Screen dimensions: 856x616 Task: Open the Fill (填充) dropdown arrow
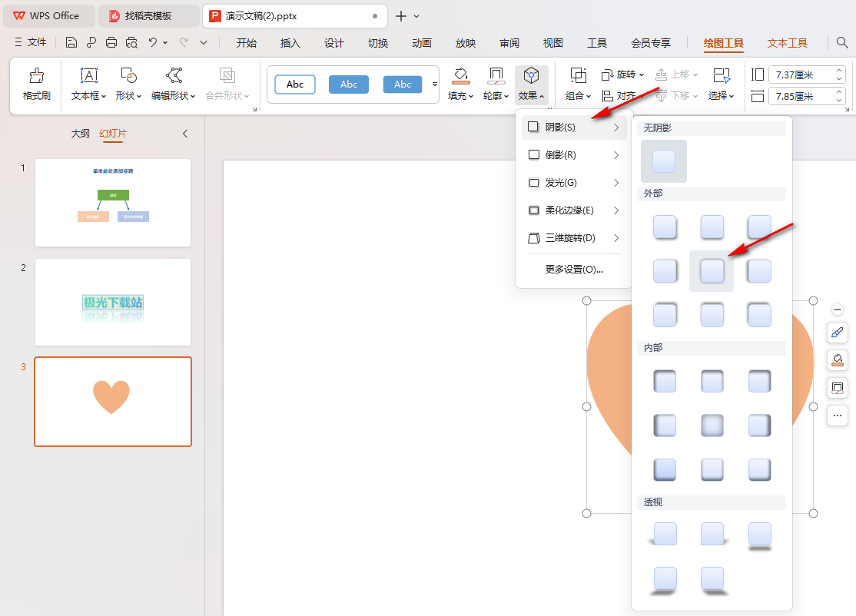(x=470, y=97)
